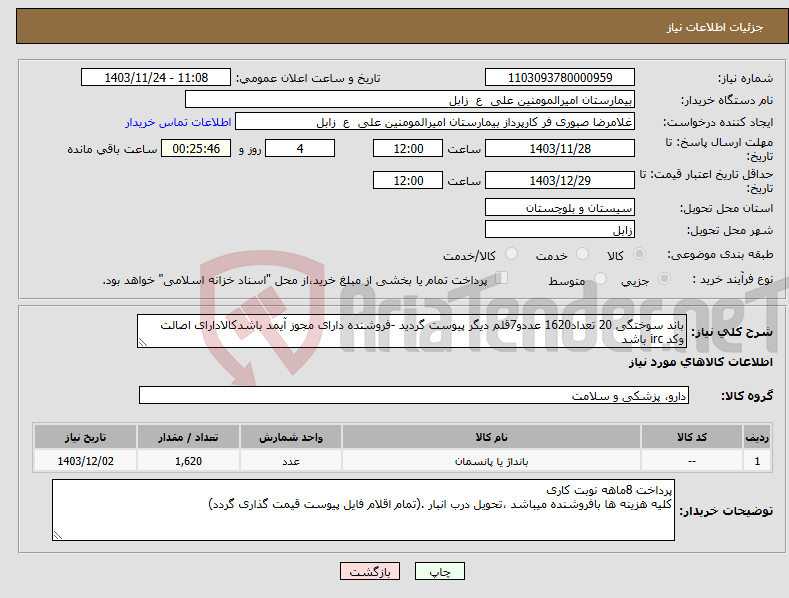
Task: Click the price validity time 12:00 field
Action: click(408, 180)
